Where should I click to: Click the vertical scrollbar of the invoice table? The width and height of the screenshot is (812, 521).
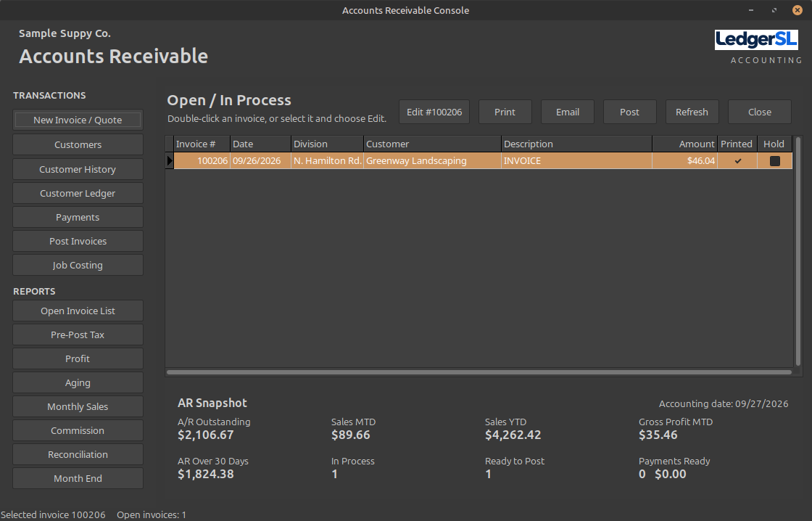[x=798, y=251]
